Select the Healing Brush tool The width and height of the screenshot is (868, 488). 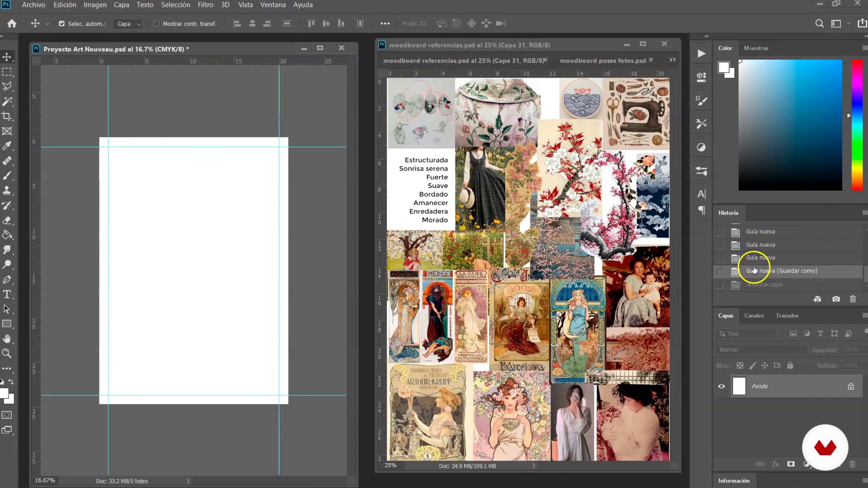[7, 161]
